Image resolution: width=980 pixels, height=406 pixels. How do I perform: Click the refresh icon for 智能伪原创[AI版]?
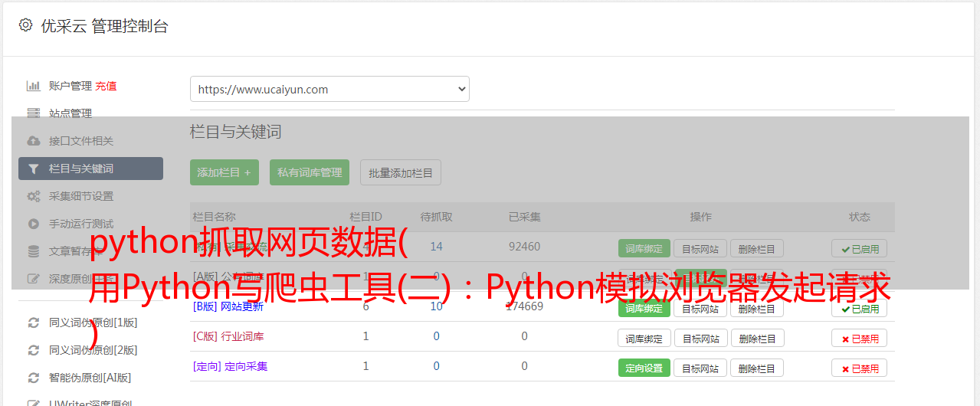[33, 378]
